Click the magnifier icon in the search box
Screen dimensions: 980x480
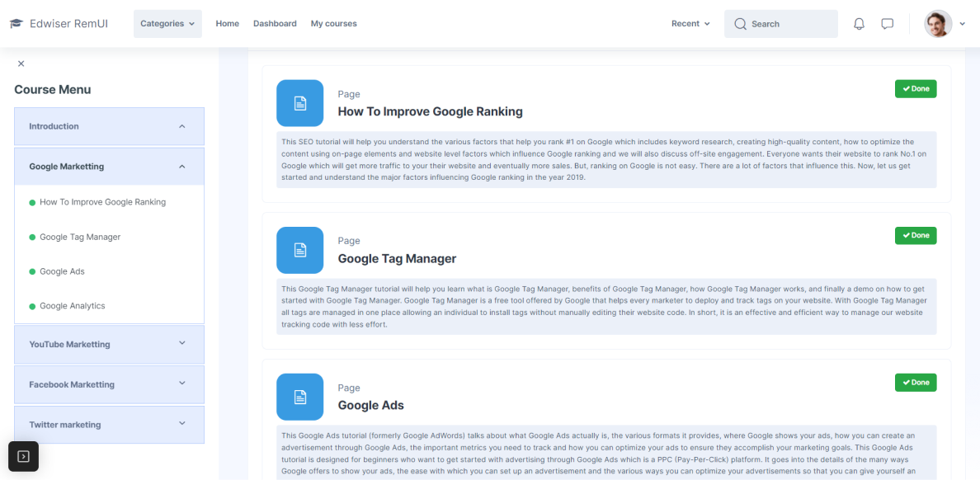[741, 24]
